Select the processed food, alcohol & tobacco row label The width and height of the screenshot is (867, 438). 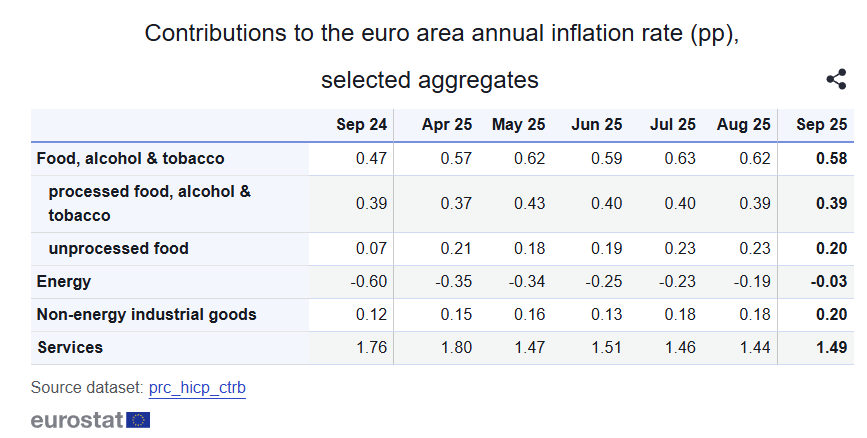point(149,203)
